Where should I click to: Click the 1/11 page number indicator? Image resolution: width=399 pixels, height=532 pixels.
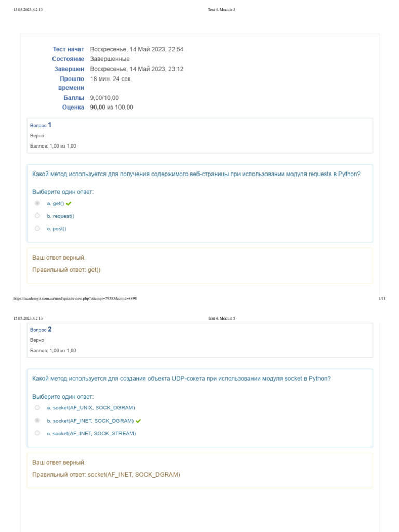382,299
